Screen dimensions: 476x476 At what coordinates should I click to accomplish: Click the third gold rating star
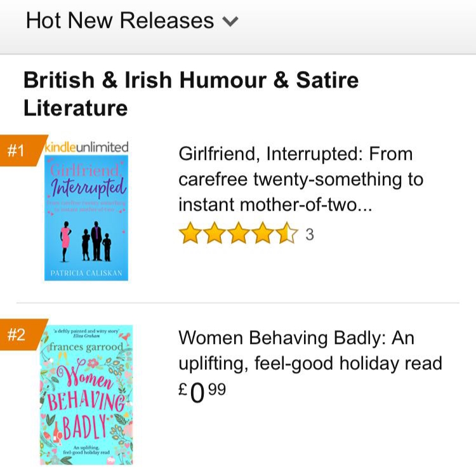tap(238, 234)
